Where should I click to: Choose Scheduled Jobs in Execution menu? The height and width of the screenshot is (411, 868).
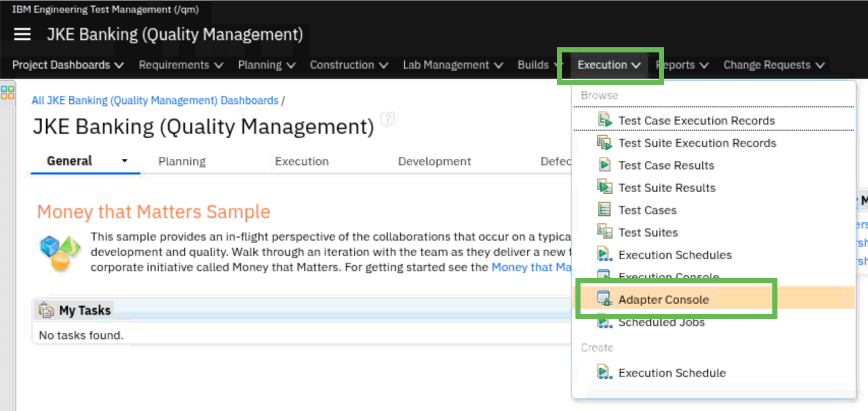661,322
